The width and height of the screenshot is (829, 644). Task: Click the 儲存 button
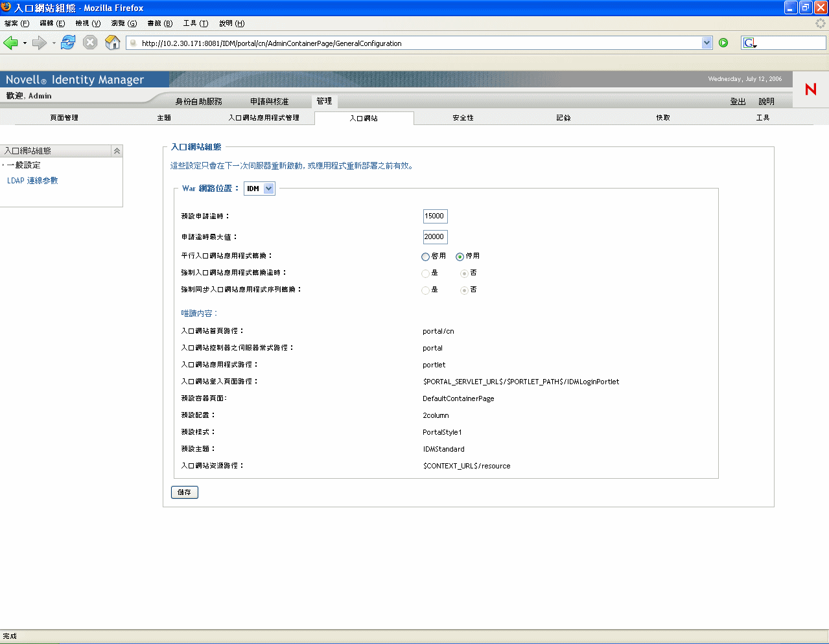point(184,492)
